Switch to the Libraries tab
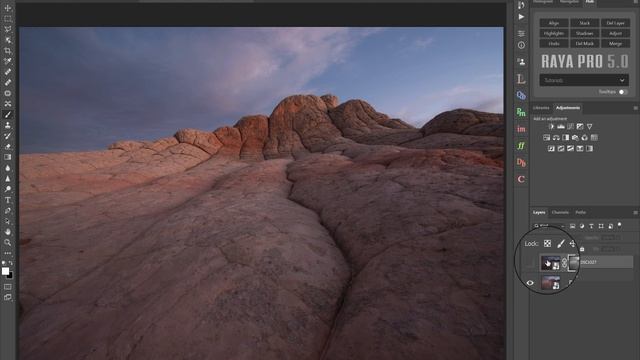 541,108
